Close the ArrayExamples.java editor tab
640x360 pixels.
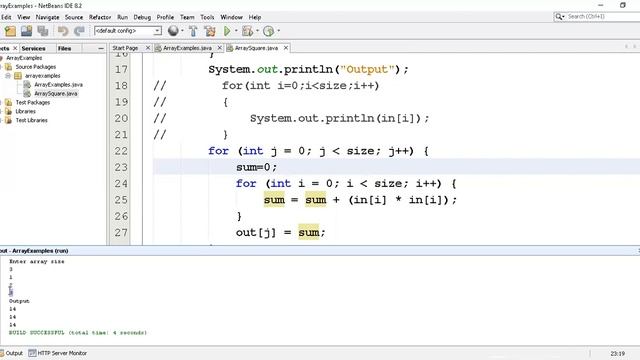coord(220,48)
